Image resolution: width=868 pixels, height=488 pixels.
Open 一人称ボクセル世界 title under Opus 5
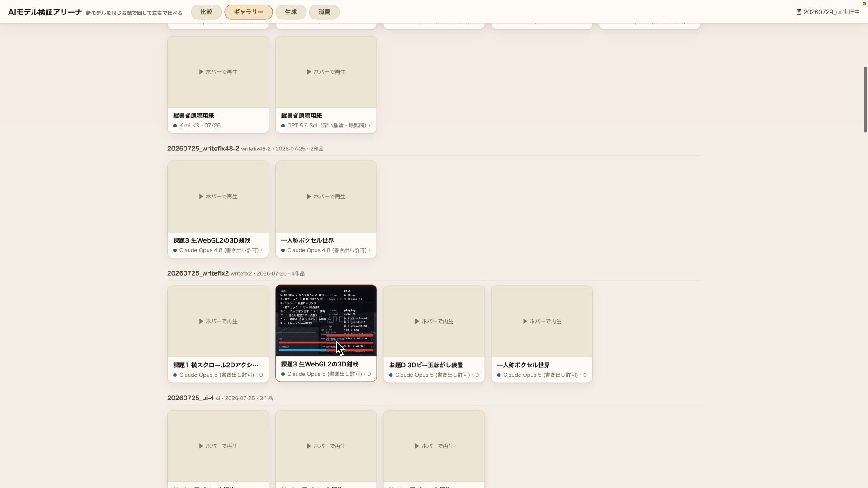pos(523,365)
